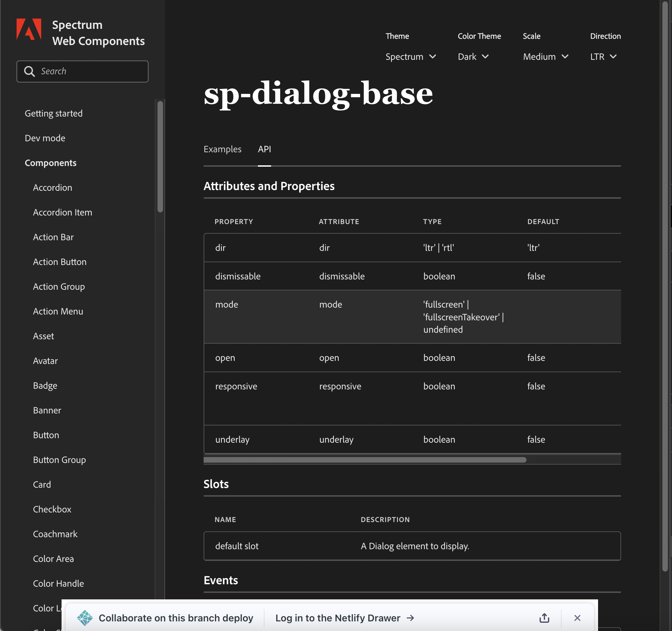Open the Action Button component page
The image size is (672, 631).
tap(59, 262)
